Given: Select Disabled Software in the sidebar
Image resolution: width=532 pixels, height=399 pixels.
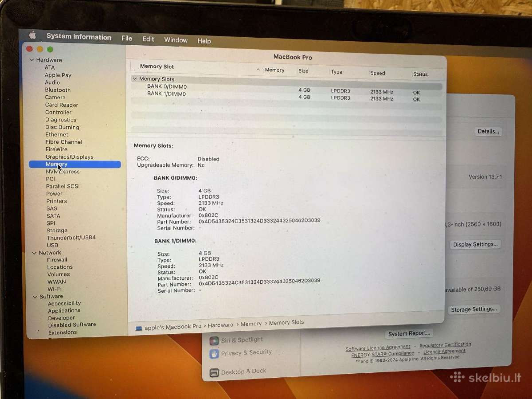Looking at the screenshot, I should point(72,325).
